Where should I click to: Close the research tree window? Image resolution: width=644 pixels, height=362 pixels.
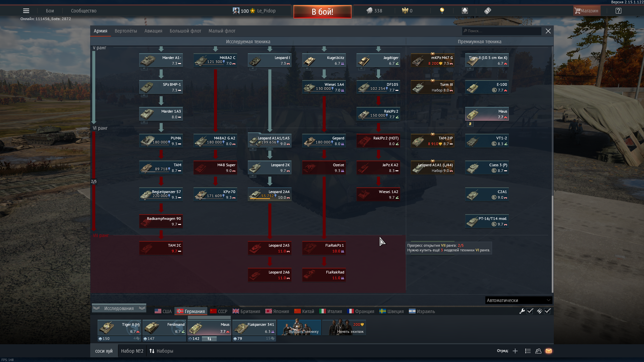tap(548, 31)
